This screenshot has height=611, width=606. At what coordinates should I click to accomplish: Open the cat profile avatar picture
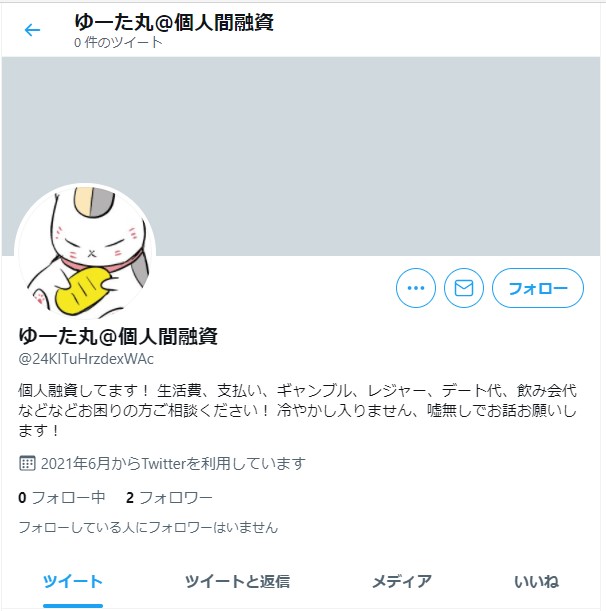click(x=85, y=253)
